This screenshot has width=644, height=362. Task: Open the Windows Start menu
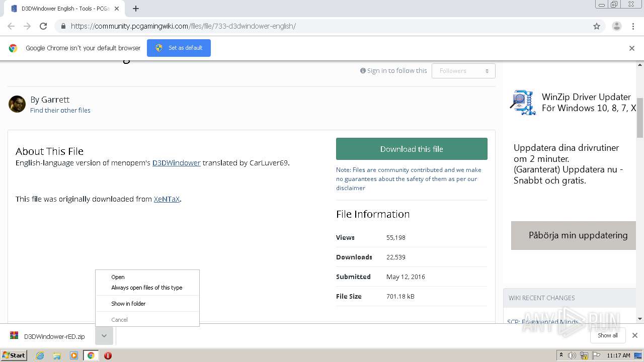pos(14,355)
